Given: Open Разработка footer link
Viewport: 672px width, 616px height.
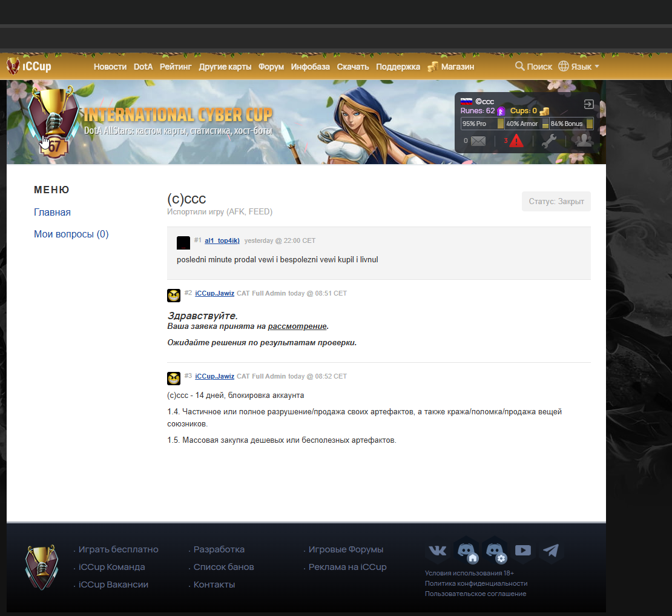Looking at the screenshot, I should pyautogui.click(x=219, y=549).
